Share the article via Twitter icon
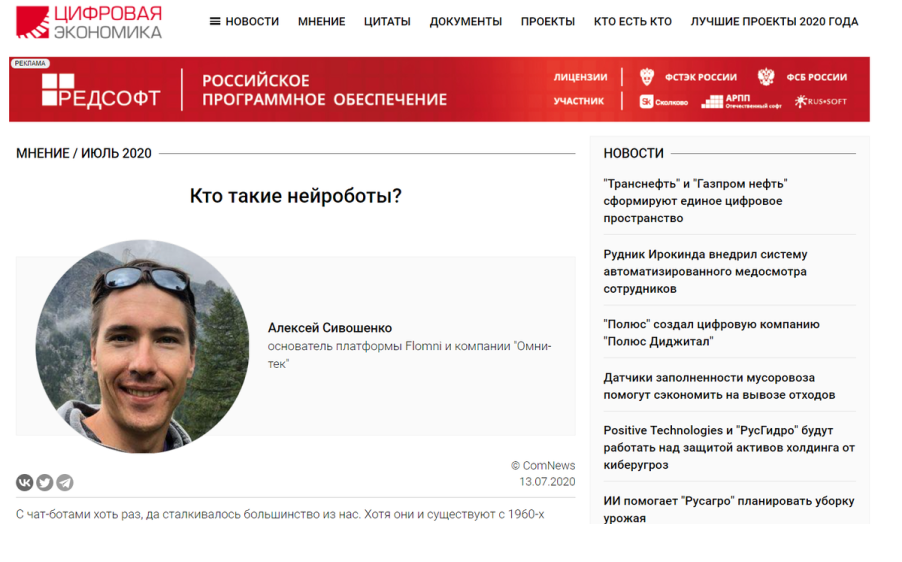Screen dimensions: 902x562 click(x=45, y=483)
